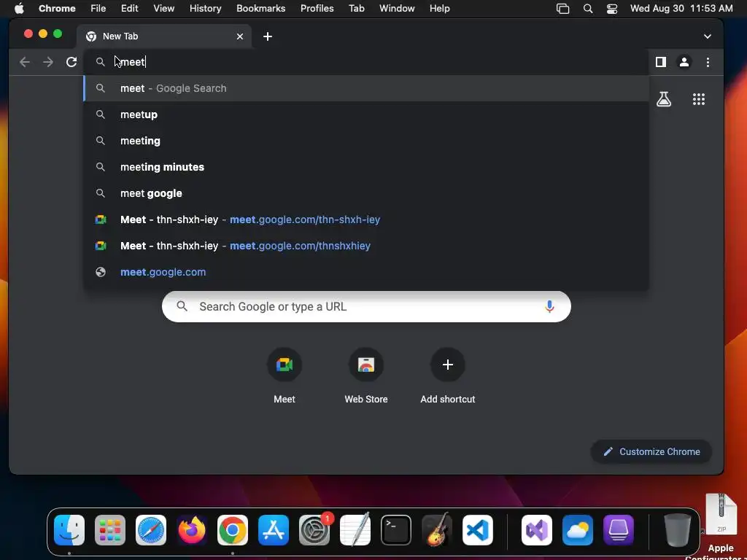Open the View menu
The height and width of the screenshot is (560, 747).
164,9
